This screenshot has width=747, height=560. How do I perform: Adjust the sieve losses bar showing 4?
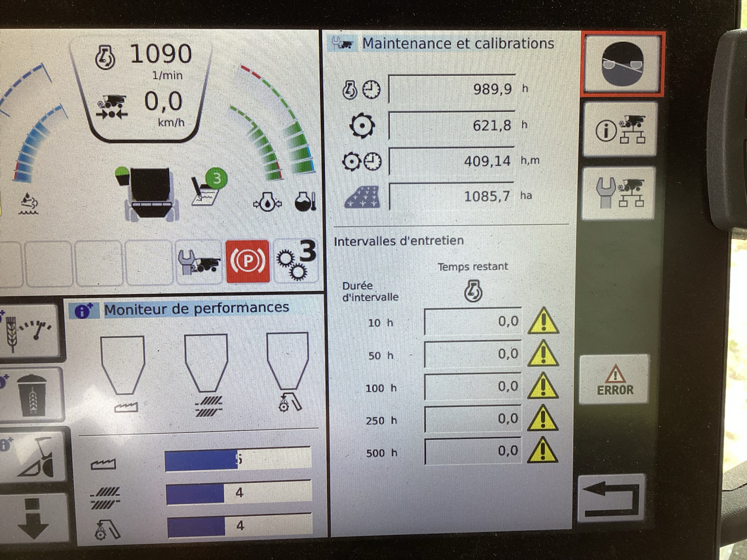pyautogui.click(x=238, y=494)
